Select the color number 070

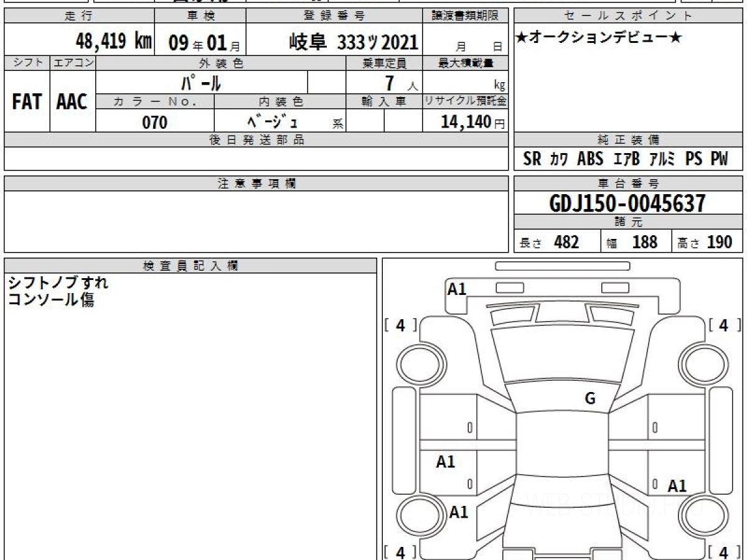click(155, 122)
